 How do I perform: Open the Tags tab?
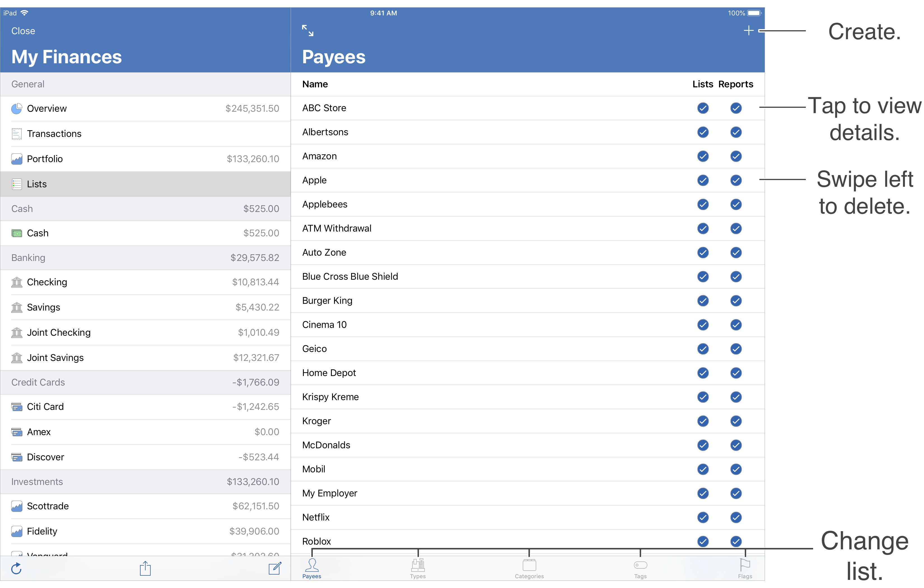pyautogui.click(x=640, y=568)
